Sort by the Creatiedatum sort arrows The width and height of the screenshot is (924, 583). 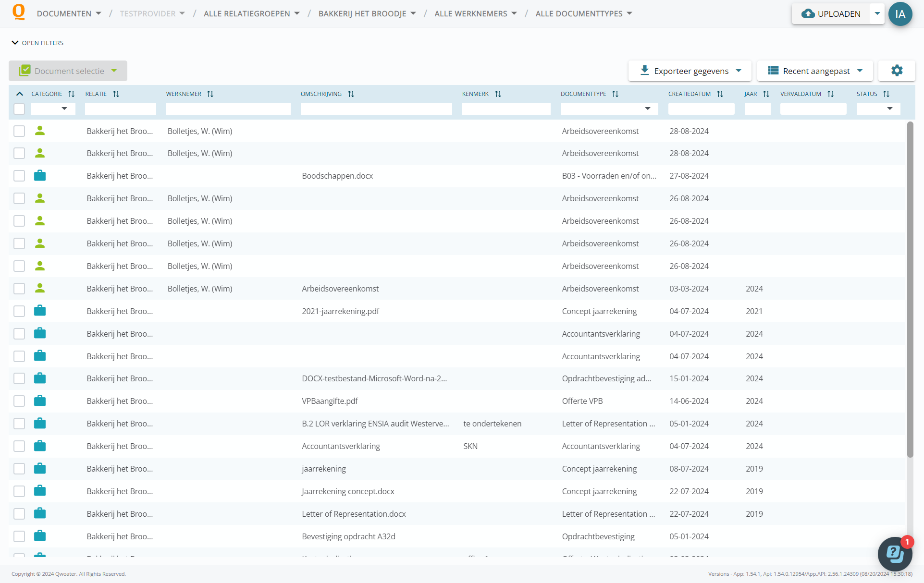pos(720,94)
